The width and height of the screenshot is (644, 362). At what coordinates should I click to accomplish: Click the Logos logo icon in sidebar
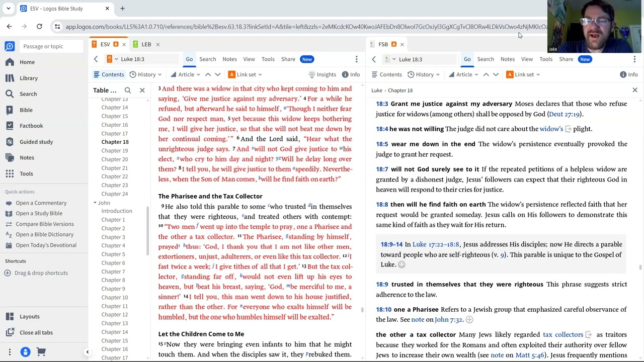[10, 46]
